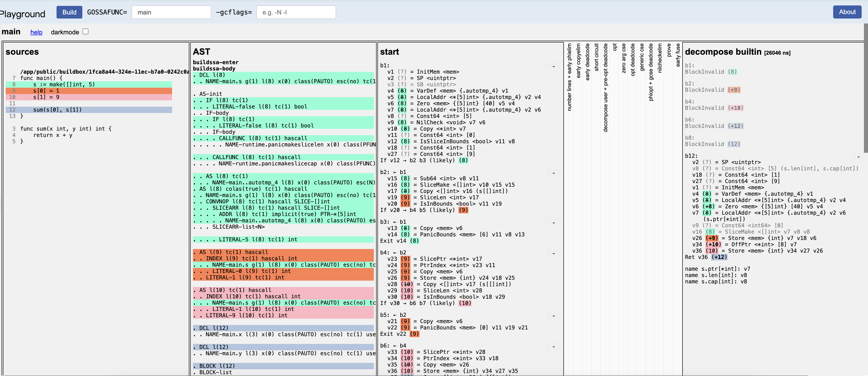Collapse the 'decompose builtin' column header
The image size is (868, 376).
point(723,52)
